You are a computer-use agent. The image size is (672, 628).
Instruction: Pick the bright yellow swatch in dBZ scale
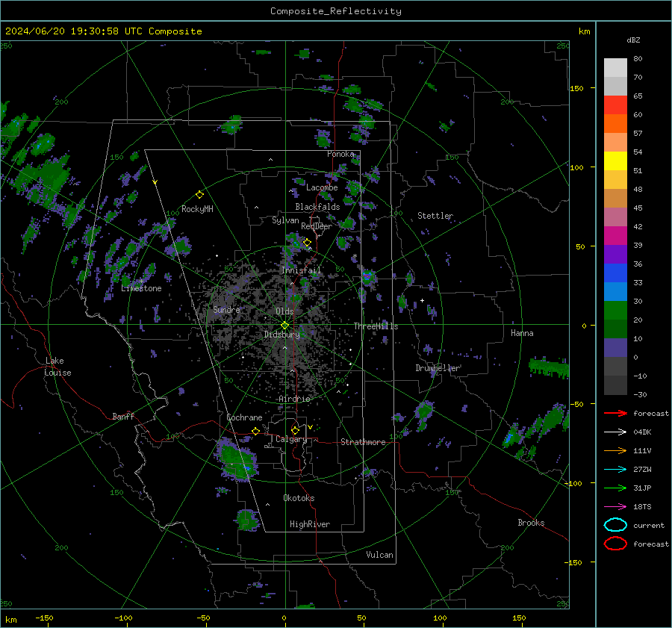[x=615, y=161]
